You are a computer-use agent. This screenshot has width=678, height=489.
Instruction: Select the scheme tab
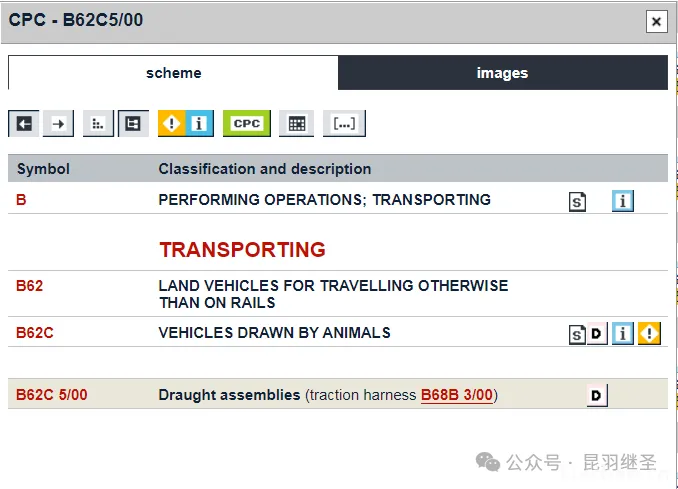coord(173,73)
